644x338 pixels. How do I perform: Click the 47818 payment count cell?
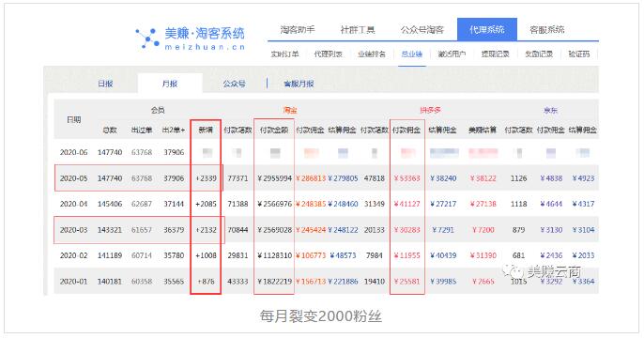coord(375,178)
